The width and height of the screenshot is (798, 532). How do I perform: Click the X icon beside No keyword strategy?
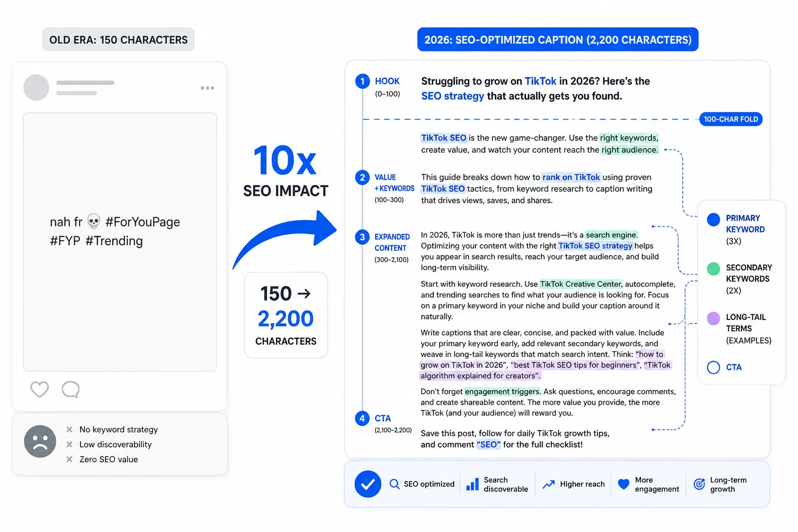pyautogui.click(x=69, y=430)
